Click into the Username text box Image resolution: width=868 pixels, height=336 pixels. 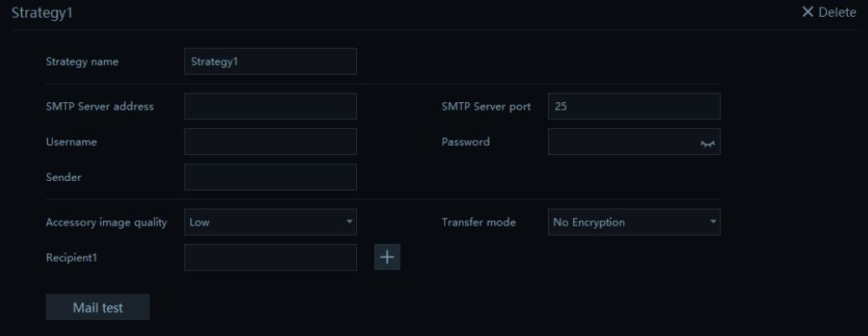[270, 142]
